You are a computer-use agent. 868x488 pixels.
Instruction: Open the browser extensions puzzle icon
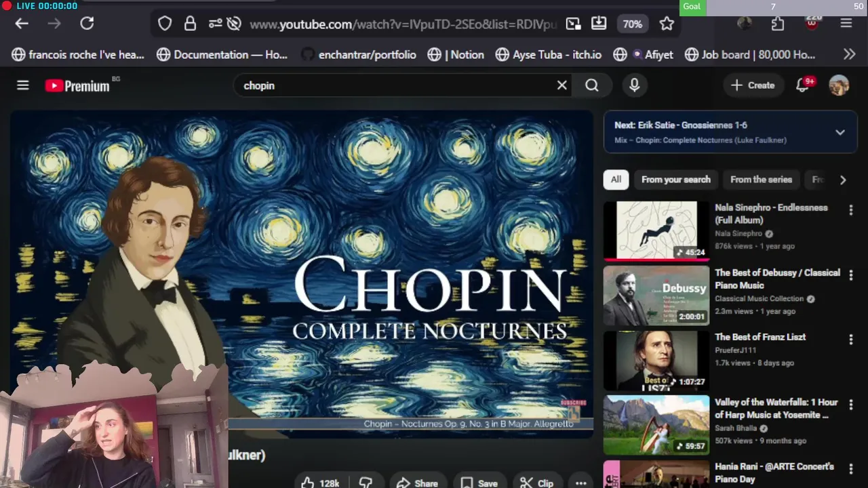[777, 24]
